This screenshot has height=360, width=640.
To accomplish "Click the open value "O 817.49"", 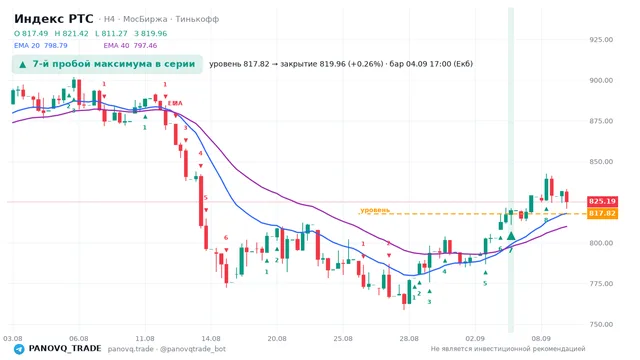I will point(31,33).
